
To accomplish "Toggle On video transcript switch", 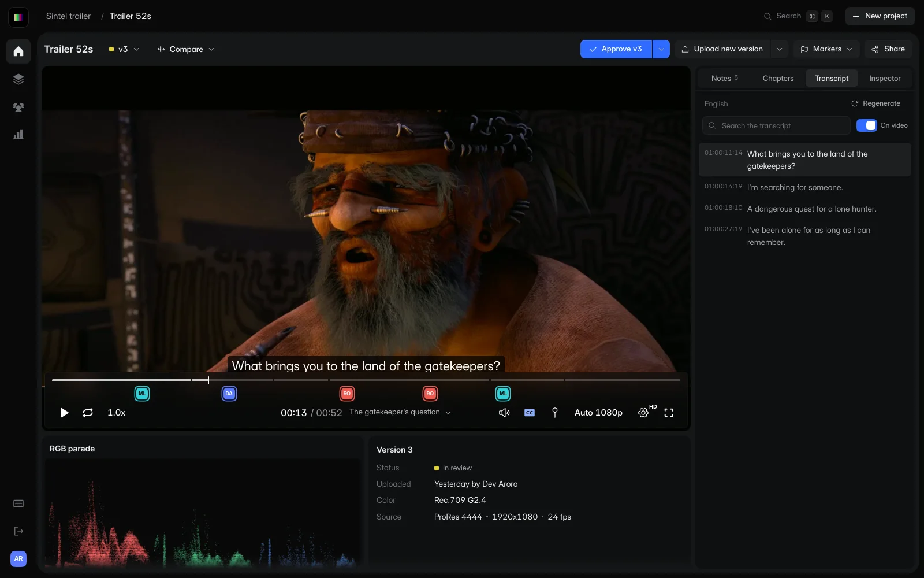I will click(866, 125).
